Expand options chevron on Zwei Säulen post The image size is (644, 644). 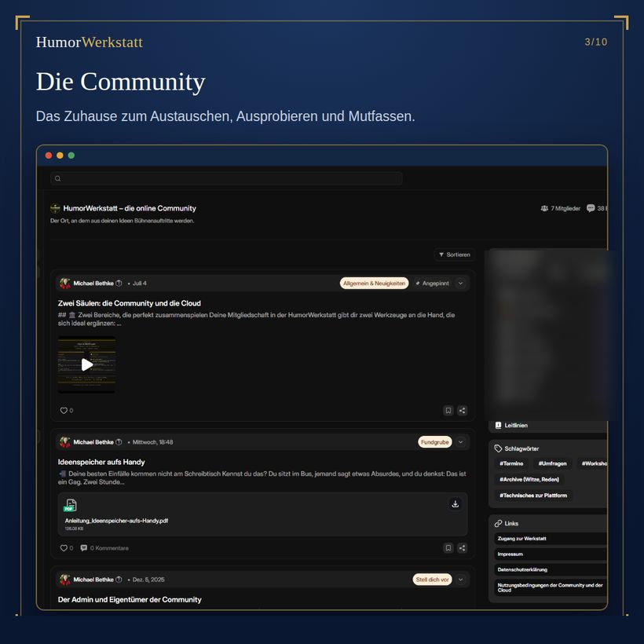pyautogui.click(x=461, y=284)
